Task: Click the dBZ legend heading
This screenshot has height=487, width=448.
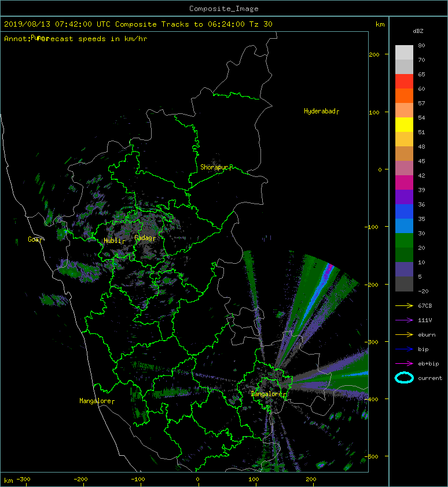Action: [418, 31]
